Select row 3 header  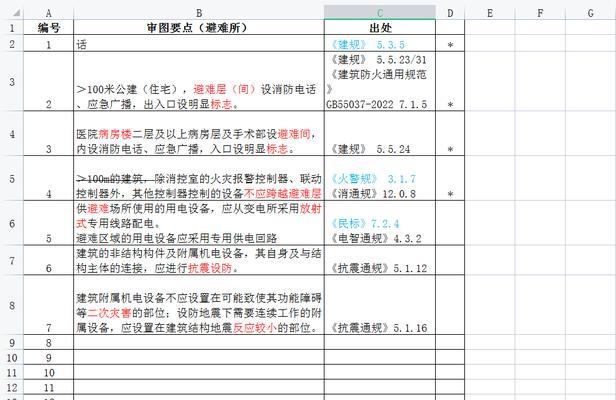(12, 81)
